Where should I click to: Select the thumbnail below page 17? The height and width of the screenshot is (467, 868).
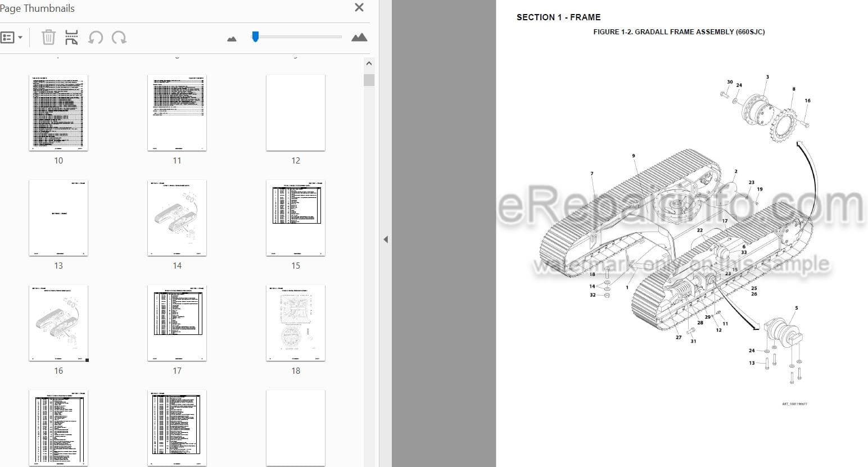tap(177, 428)
